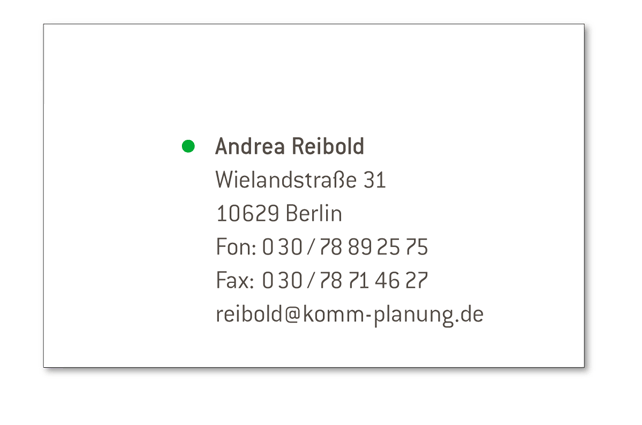This screenshot has width=642, height=425.
Task: Select the surname Reibold in bold heading
Action: point(328,146)
